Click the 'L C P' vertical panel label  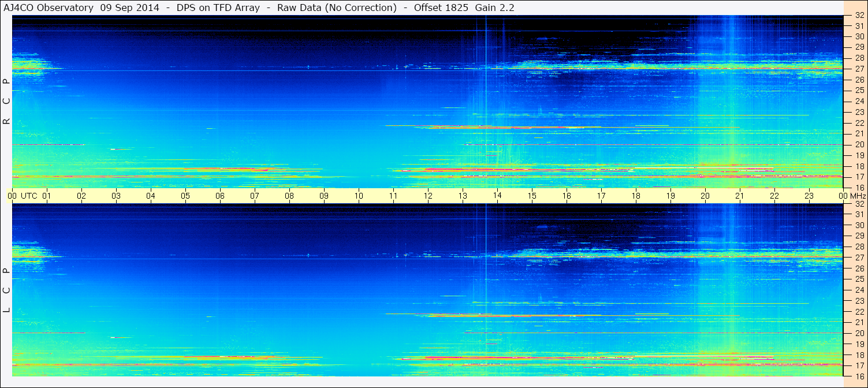7,290
